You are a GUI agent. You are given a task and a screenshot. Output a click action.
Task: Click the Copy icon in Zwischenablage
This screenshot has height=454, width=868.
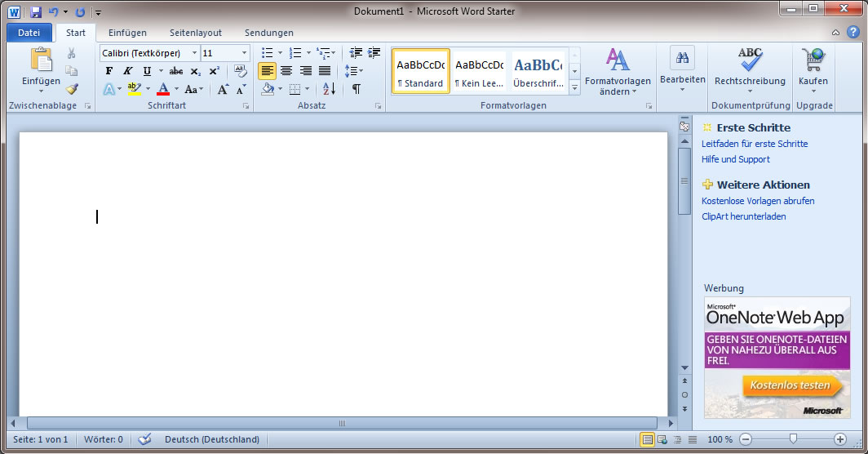[x=72, y=71]
